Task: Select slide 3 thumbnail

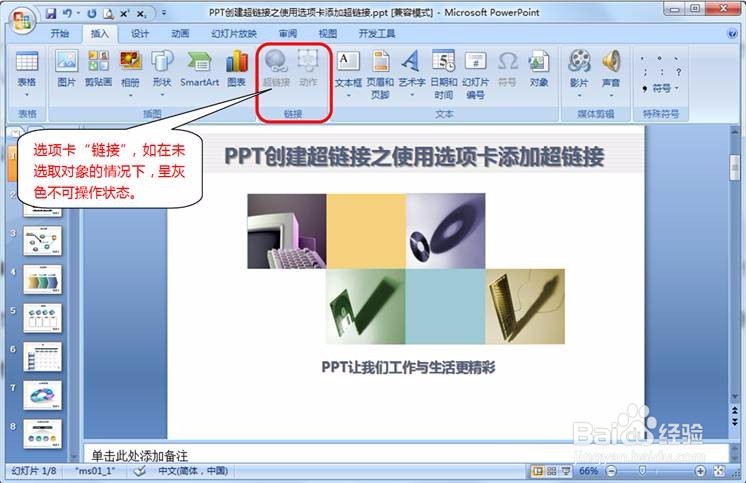Action: click(x=42, y=241)
